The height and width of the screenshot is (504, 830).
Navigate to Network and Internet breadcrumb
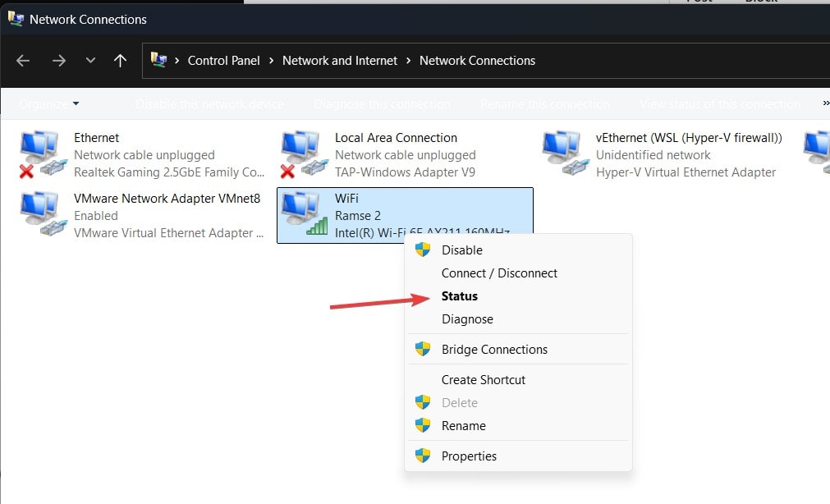340,61
